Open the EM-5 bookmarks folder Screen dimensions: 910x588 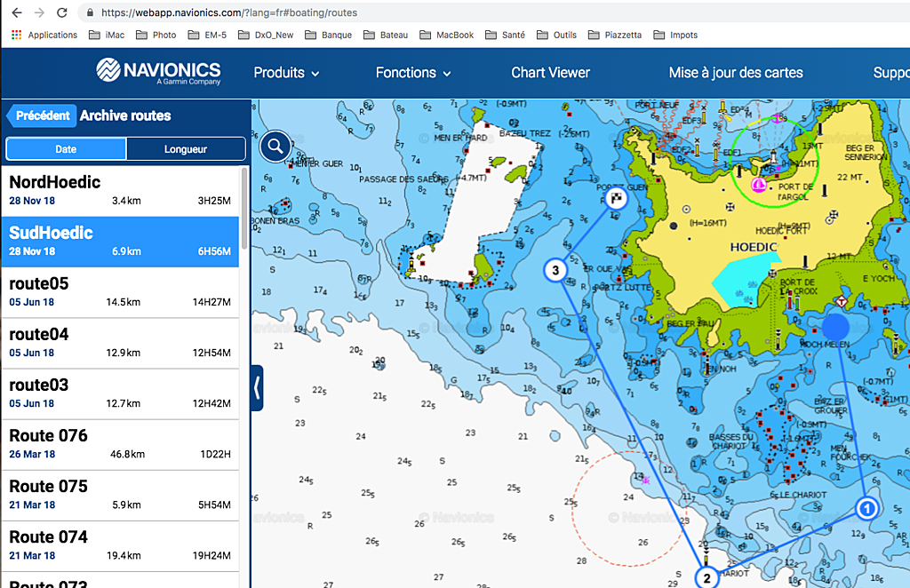coord(207,35)
